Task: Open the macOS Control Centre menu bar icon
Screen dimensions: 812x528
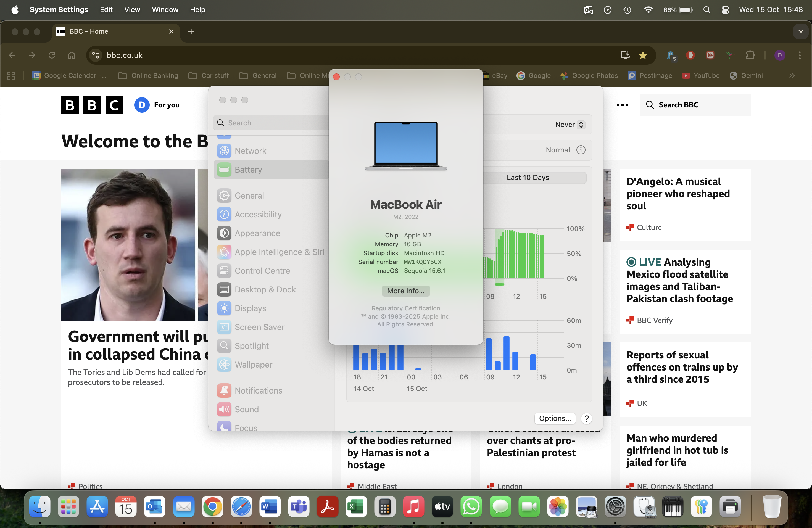Action: pyautogui.click(x=725, y=10)
